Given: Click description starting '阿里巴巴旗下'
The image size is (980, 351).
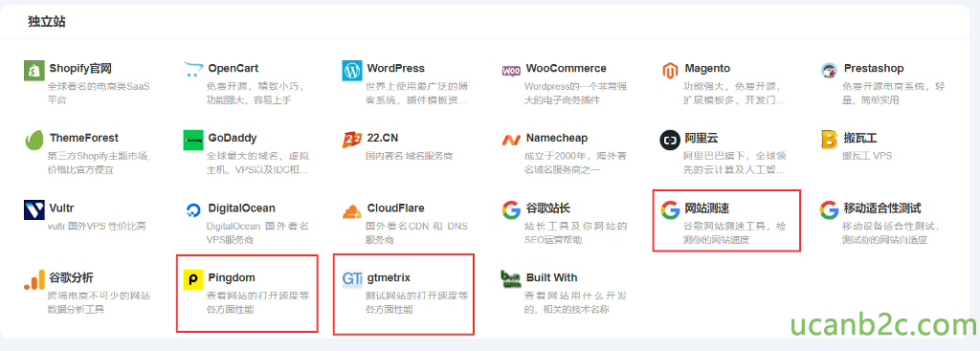Looking at the screenshot, I should pos(735,163).
